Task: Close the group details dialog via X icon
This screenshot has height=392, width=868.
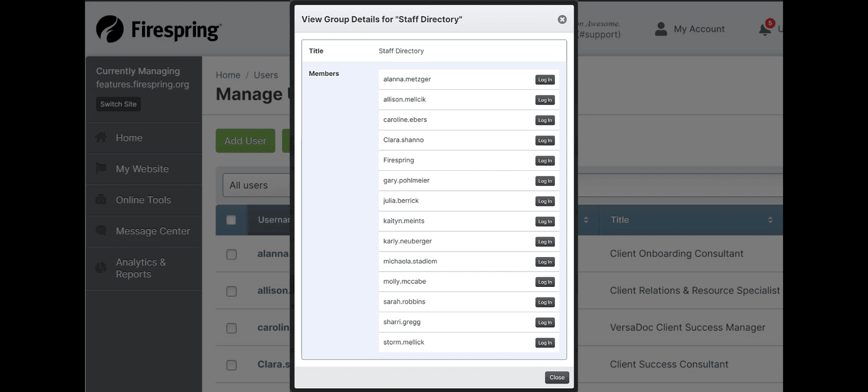Action: tap(562, 20)
